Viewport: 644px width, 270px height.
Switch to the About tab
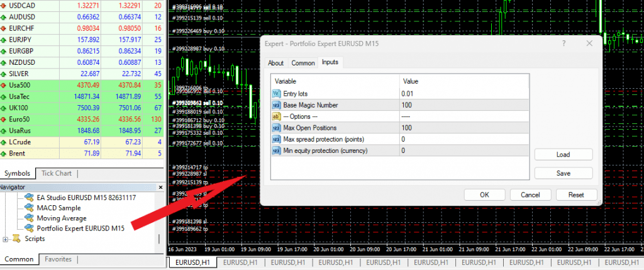pos(275,63)
